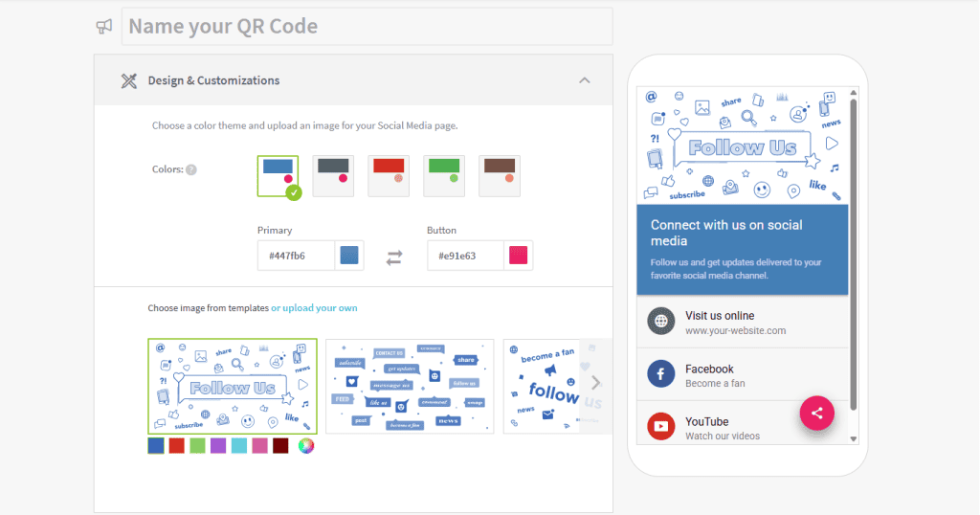
Task: Open the Colors help question-mark icon
Action: (x=191, y=169)
